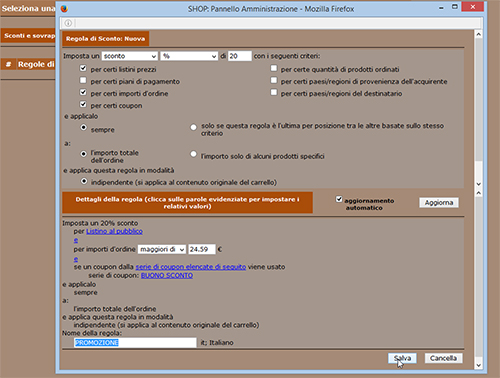Open the Sconti e sovrap tab
Image resolution: width=500 pixels, height=378 pixels.
click(28, 36)
